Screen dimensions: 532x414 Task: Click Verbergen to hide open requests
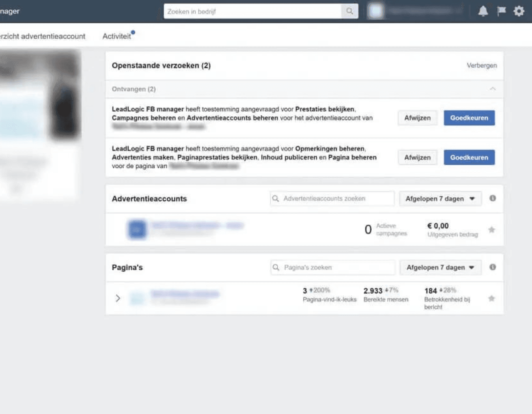point(482,65)
